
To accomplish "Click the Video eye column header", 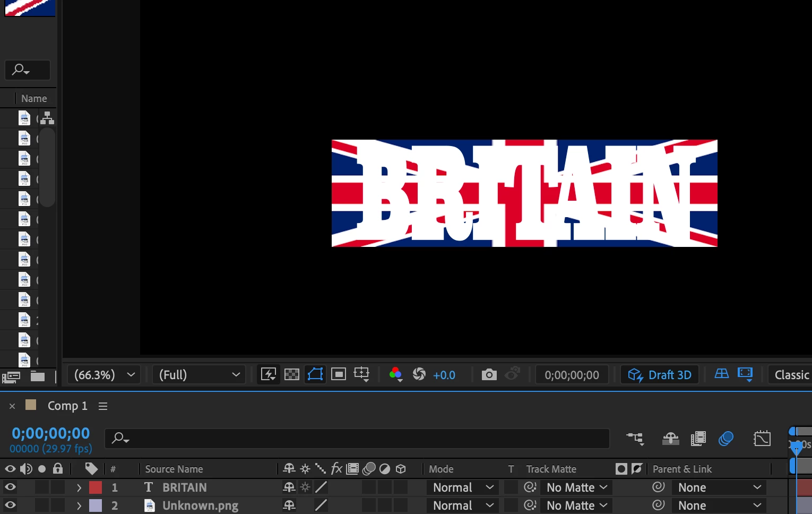I will [10, 469].
